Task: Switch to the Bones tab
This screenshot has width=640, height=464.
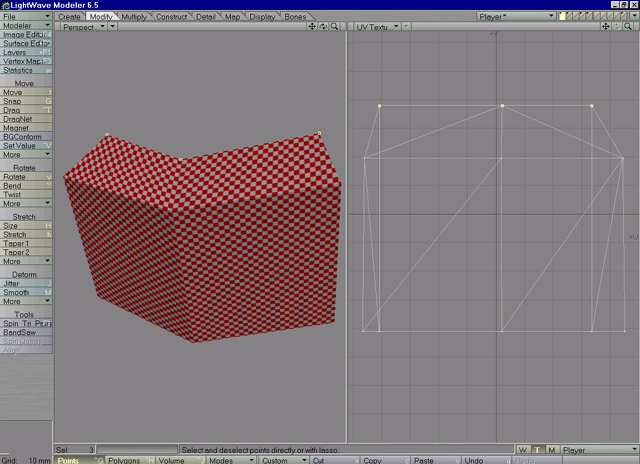Action: point(296,17)
